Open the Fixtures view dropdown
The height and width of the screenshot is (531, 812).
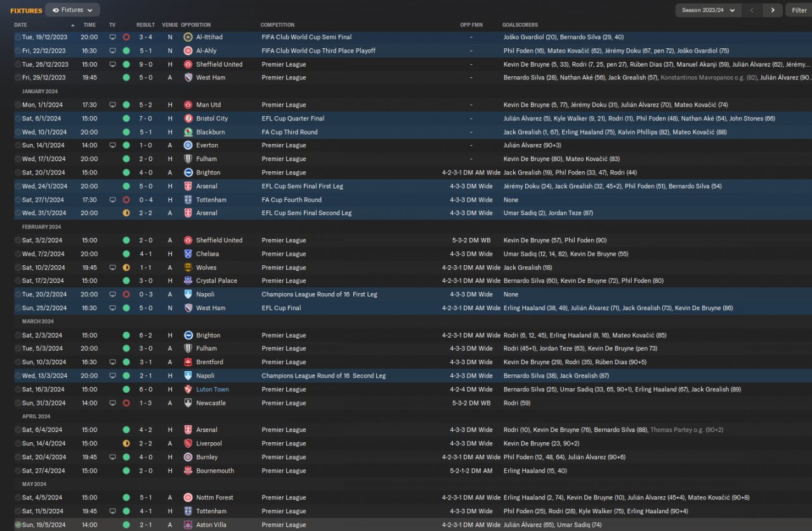(72, 10)
